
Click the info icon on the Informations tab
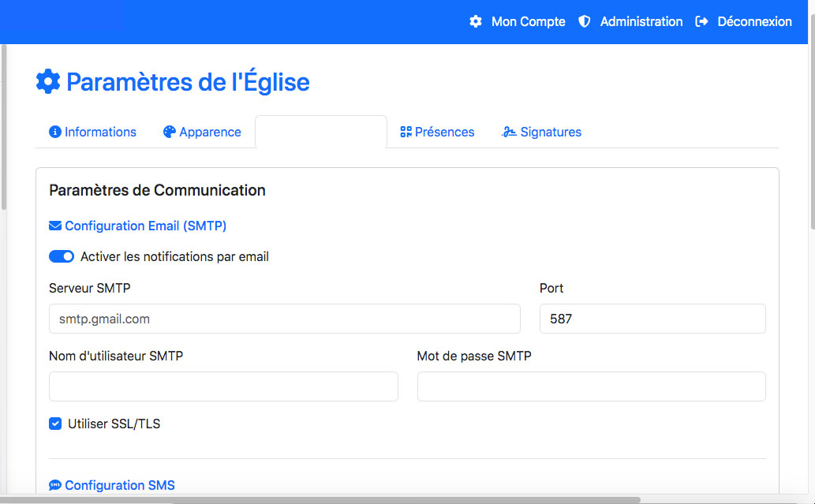pyautogui.click(x=55, y=133)
